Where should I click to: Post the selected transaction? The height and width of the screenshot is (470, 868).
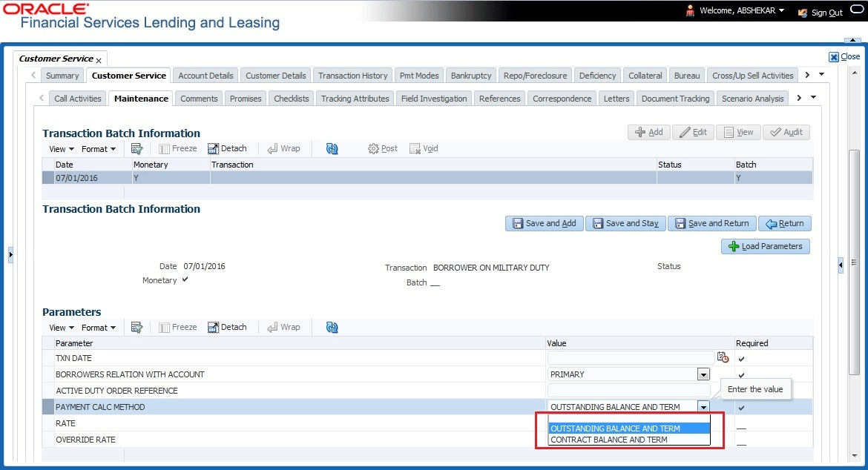383,148
